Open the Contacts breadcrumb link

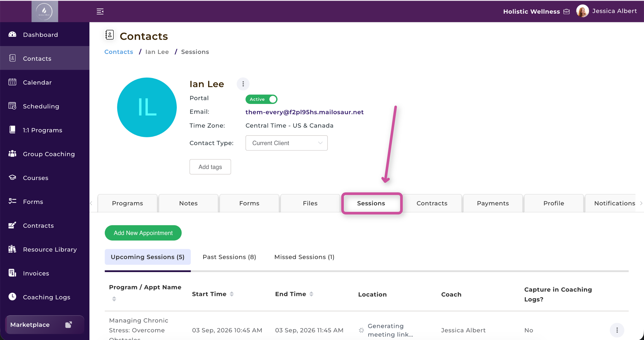pyautogui.click(x=119, y=52)
